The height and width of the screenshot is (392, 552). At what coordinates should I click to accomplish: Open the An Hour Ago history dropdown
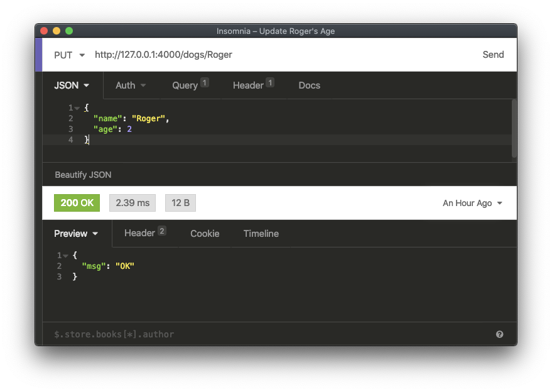(x=472, y=203)
